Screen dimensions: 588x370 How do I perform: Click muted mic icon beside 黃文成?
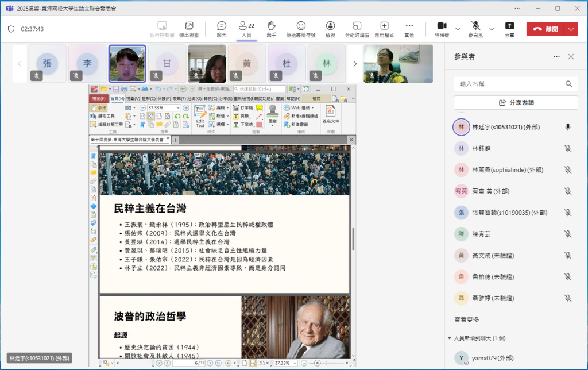(x=568, y=256)
